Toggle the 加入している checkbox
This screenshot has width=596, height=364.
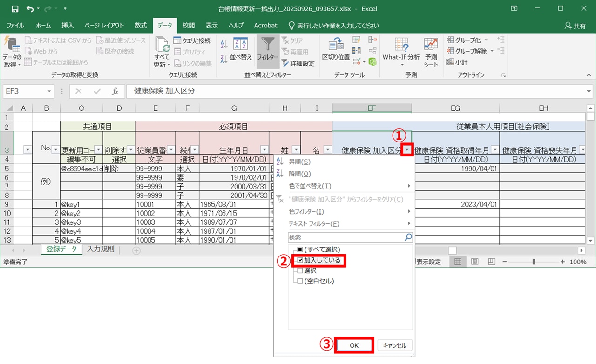(x=300, y=260)
